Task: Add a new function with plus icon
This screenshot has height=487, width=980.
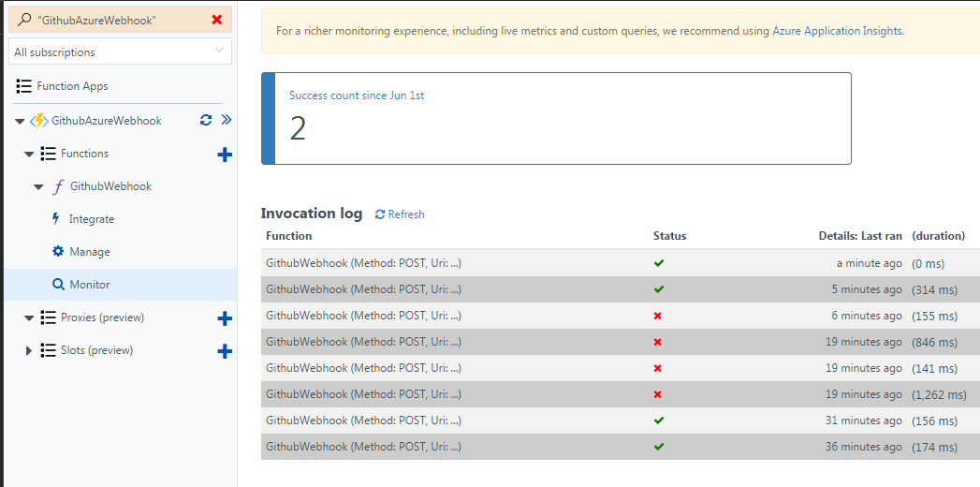Action: pos(225,155)
